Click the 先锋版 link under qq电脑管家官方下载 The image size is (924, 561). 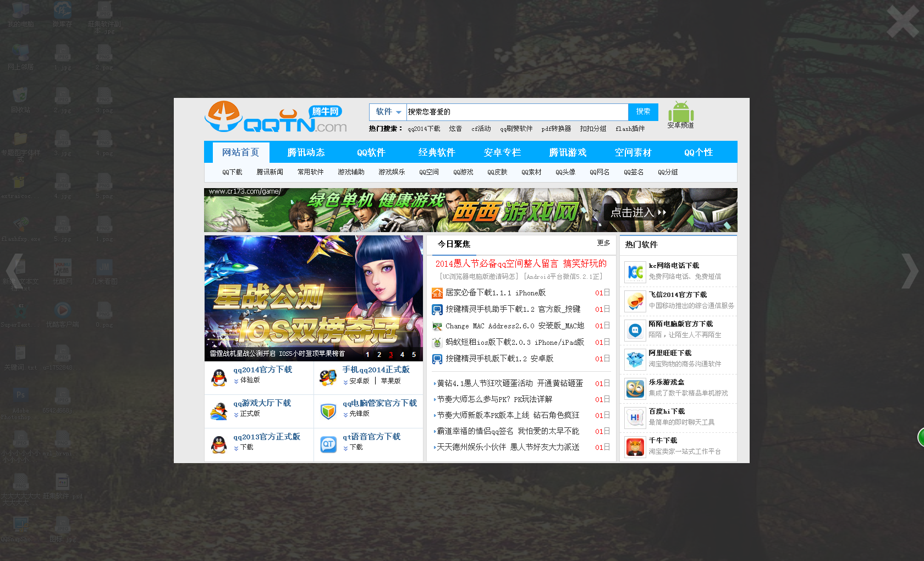359,414
